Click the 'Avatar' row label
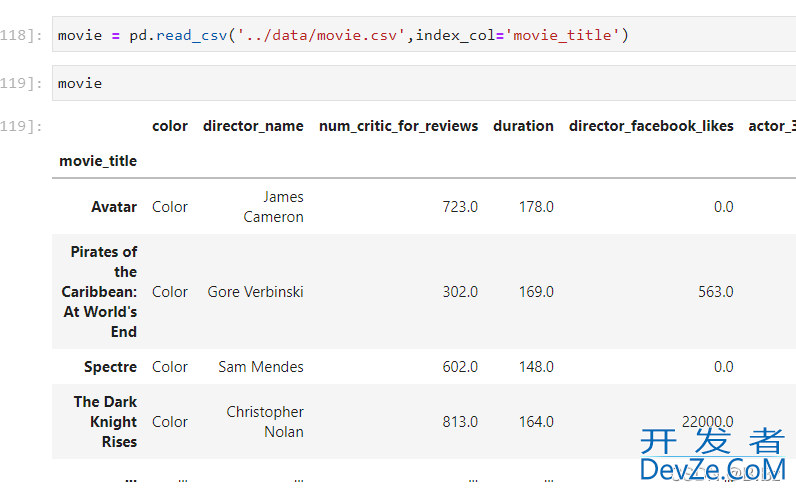796x491 pixels. click(114, 207)
